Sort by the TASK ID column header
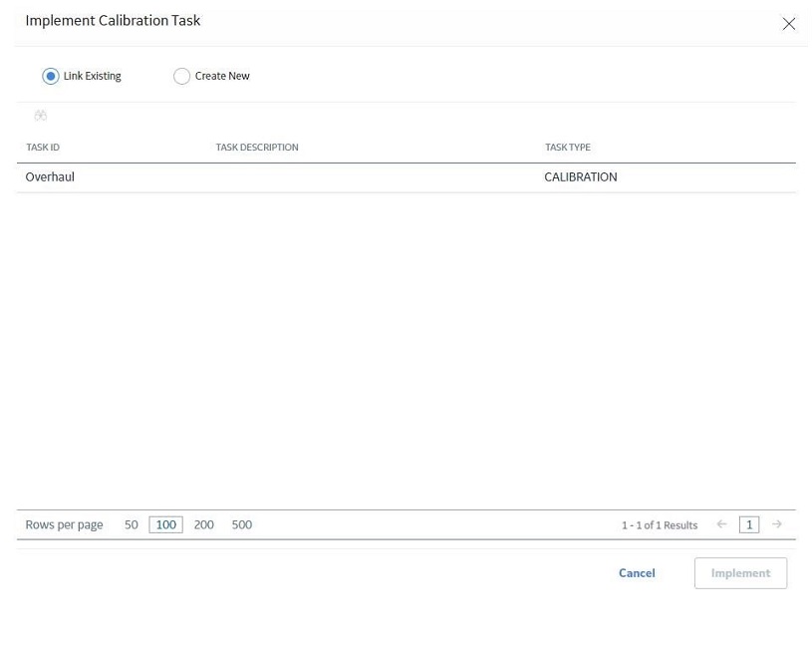The height and width of the screenshot is (660, 812). tap(43, 148)
